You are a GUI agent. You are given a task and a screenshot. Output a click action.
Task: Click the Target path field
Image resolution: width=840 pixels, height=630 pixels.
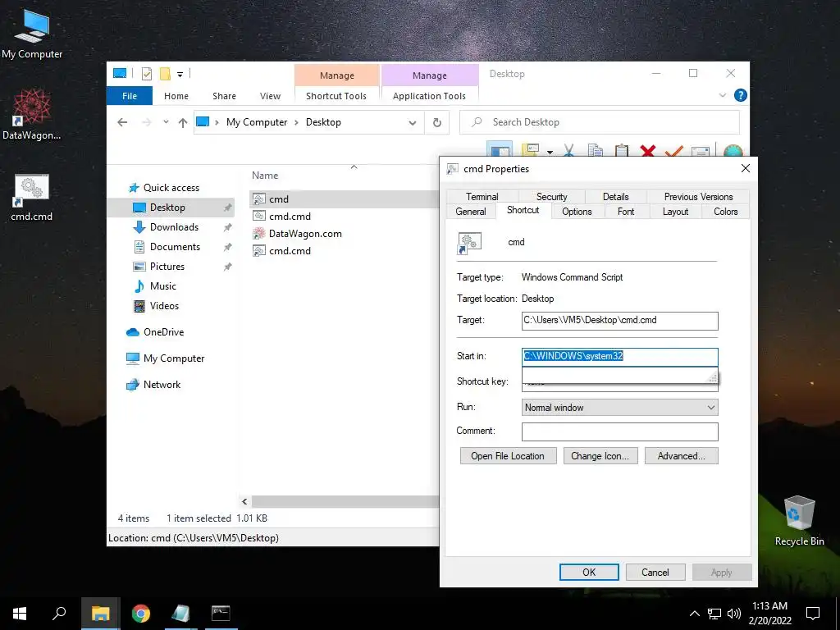(620, 321)
